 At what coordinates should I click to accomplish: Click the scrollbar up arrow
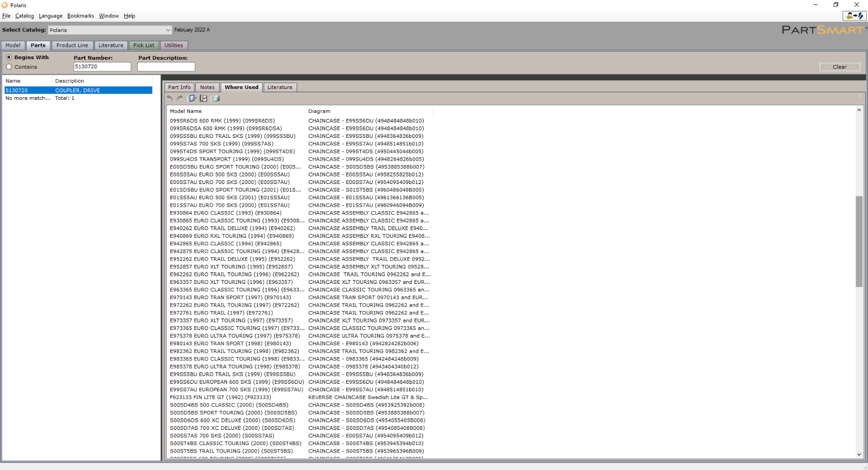[859, 110]
